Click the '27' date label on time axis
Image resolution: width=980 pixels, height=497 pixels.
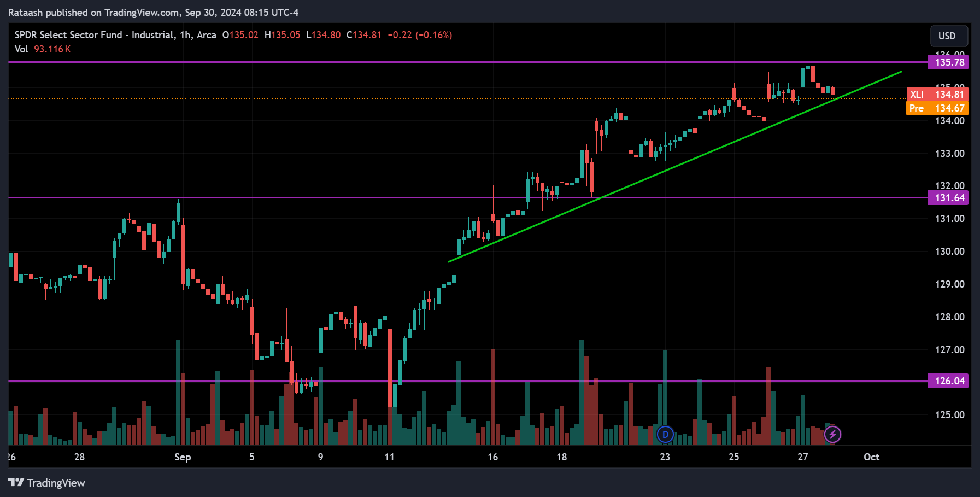(802, 457)
